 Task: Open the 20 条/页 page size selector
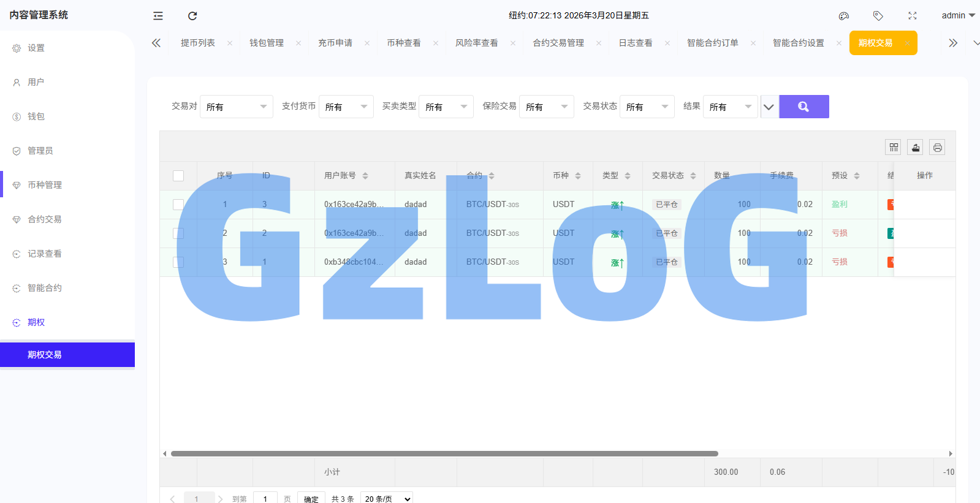(x=386, y=499)
